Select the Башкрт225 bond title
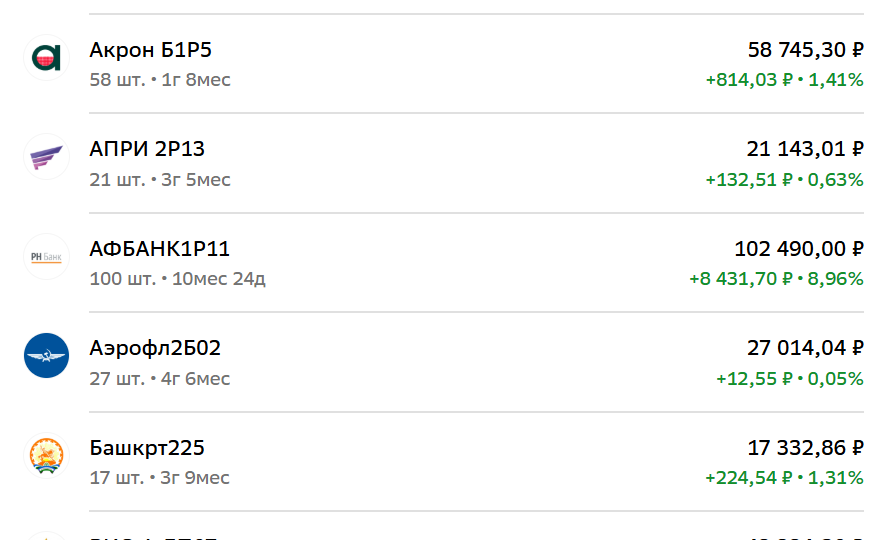The image size is (892, 540). tap(147, 448)
